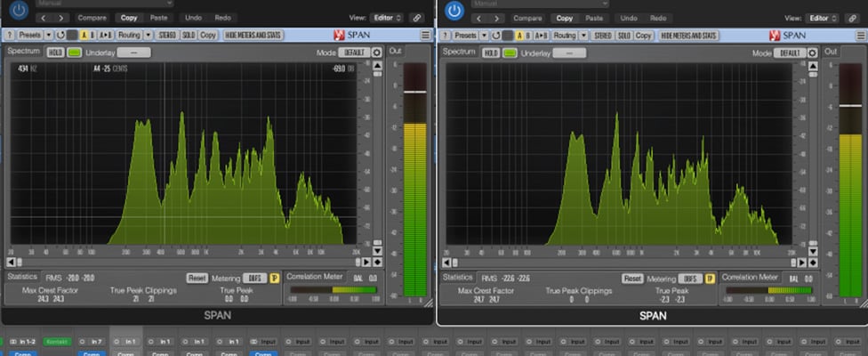
Task: Click diamond zoom-reset icon under left spectrum
Action: (378, 262)
